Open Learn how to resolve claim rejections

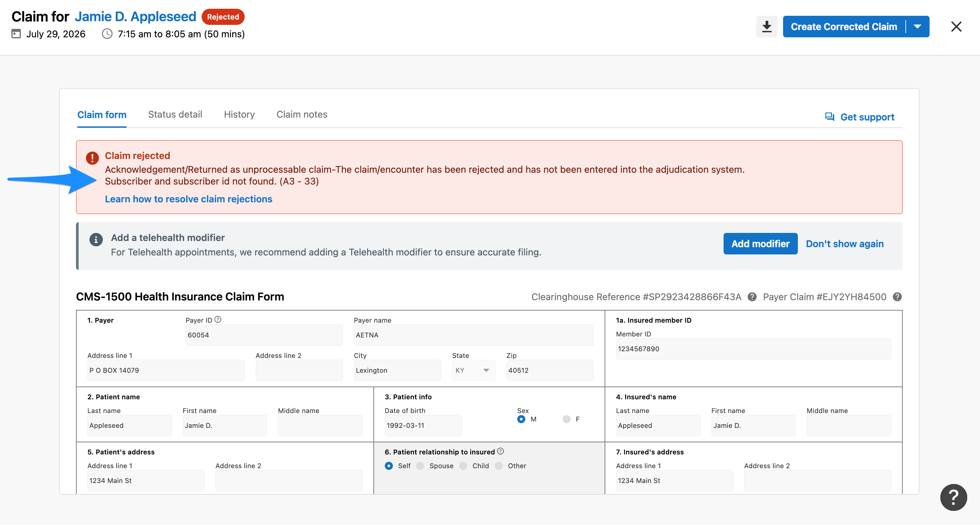pyautogui.click(x=189, y=199)
